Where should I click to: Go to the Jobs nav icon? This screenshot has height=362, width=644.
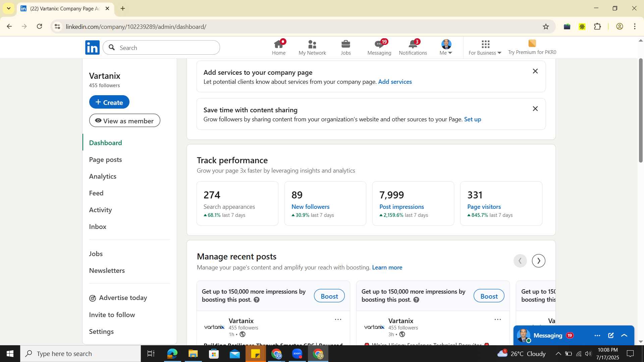tap(345, 47)
